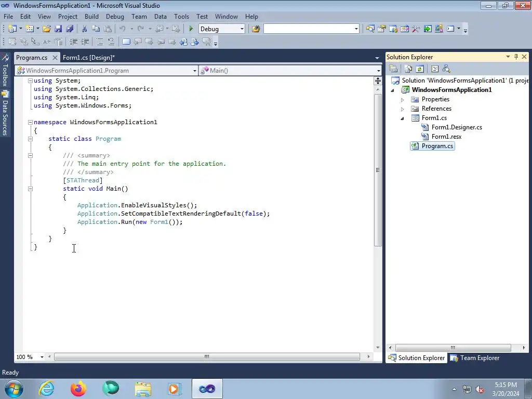Open the Start Page green arrow icon
Screen dimensions: 532x399
point(428,29)
